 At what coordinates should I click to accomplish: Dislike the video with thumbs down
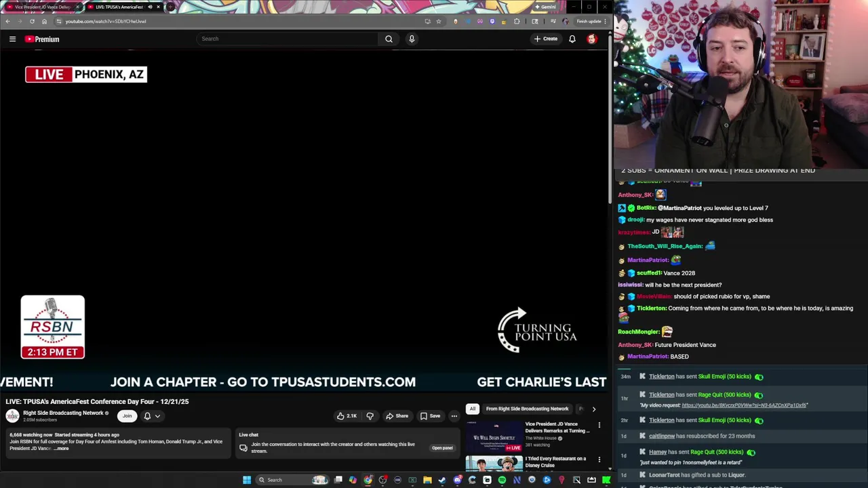pyautogui.click(x=370, y=416)
